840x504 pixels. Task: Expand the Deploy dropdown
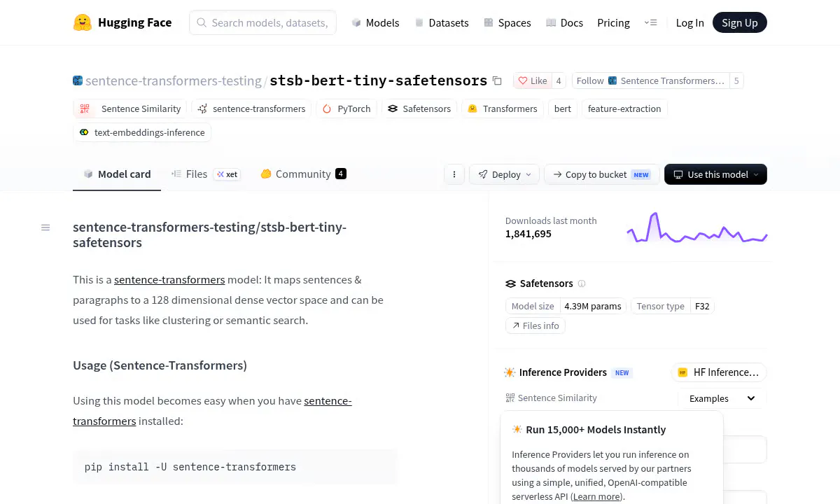(x=505, y=174)
